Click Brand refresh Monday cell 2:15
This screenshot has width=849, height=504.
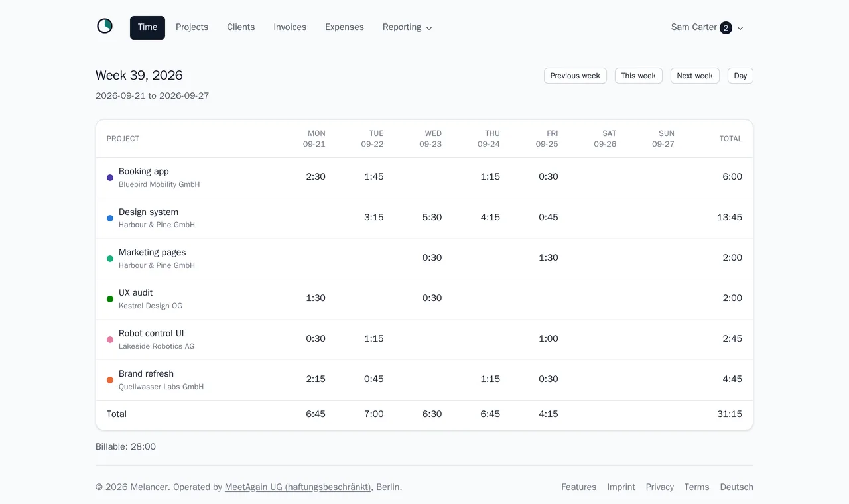point(316,379)
